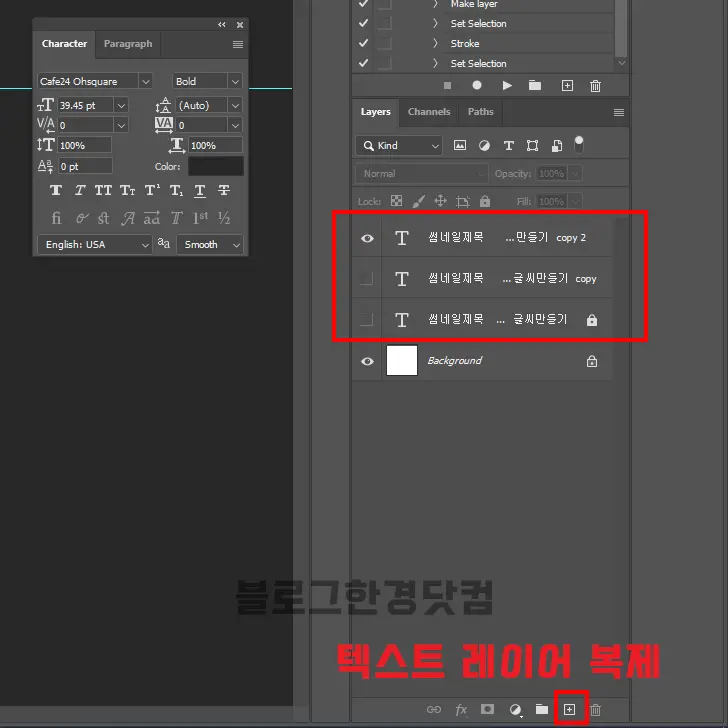728x728 pixels.
Task: Toggle dialog box for Stroke step
Action: pyautogui.click(x=384, y=43)
